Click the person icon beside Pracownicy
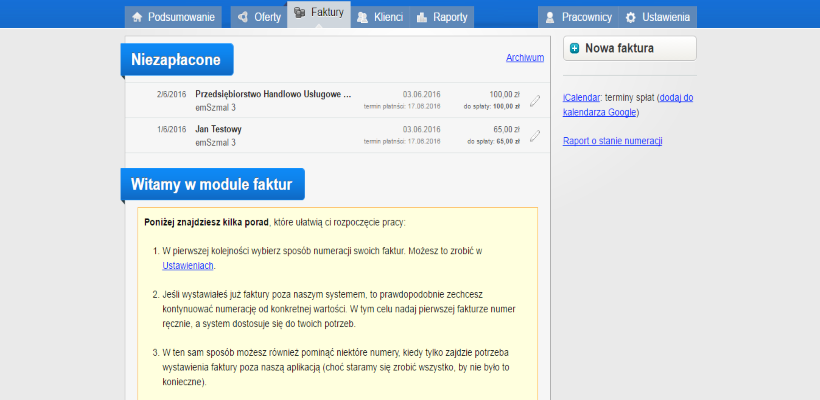 click(x=549, y=18)
